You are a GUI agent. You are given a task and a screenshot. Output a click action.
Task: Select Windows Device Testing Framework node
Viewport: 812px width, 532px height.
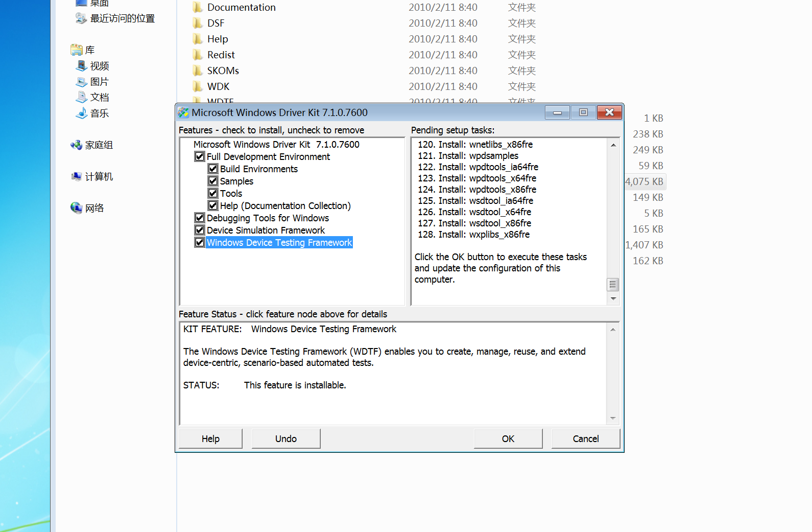[x=279, y=243]
